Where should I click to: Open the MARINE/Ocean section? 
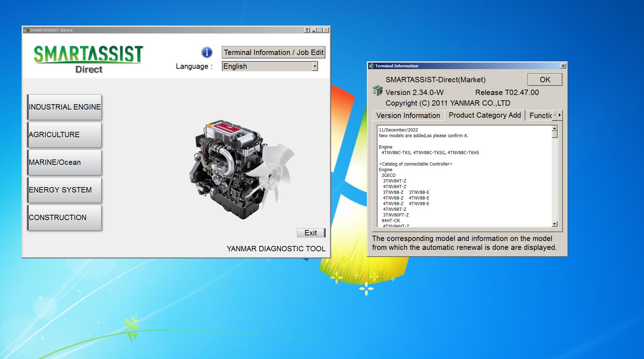[65, 162]
